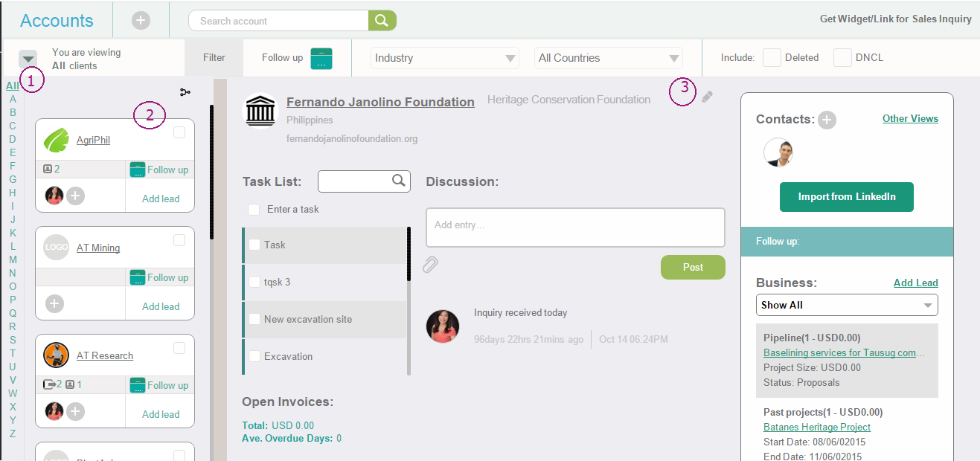Select the AgriPhil card checkbox
Image resolution: width=980 pixels, height=461 pixels.
[x=179, y=132]
